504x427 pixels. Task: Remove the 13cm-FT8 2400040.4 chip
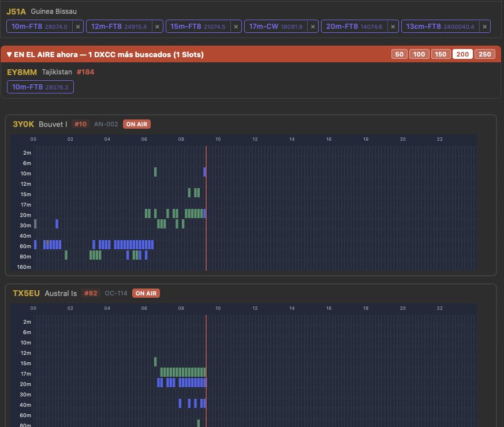485,27
